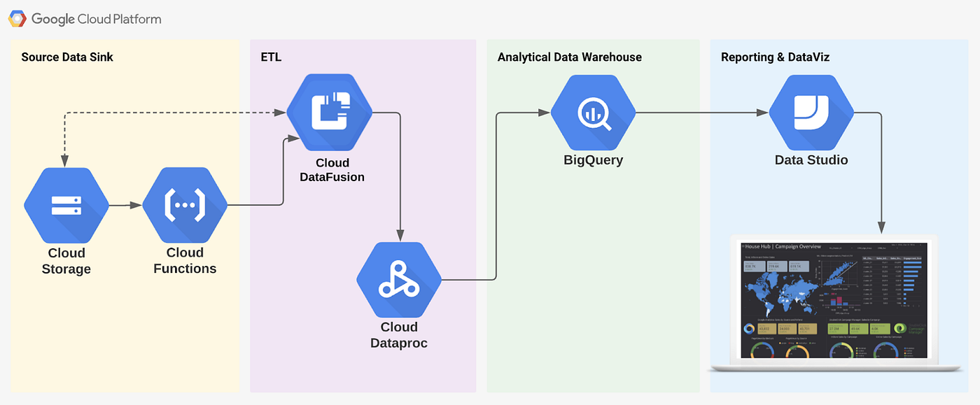Click the Cloud Dataproc hexagon icon
Image resolution: width=980 pixels, height=405 pixels.
click(399, 280)
